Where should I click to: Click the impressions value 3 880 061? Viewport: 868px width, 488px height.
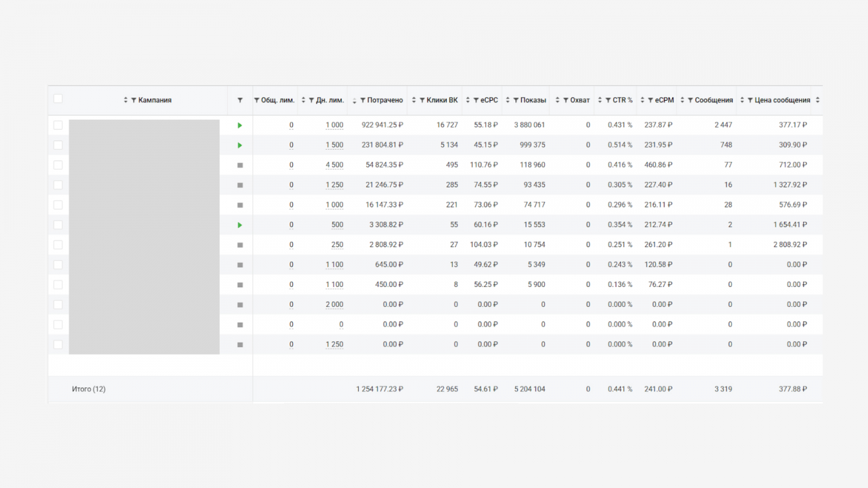pos(529,125)
